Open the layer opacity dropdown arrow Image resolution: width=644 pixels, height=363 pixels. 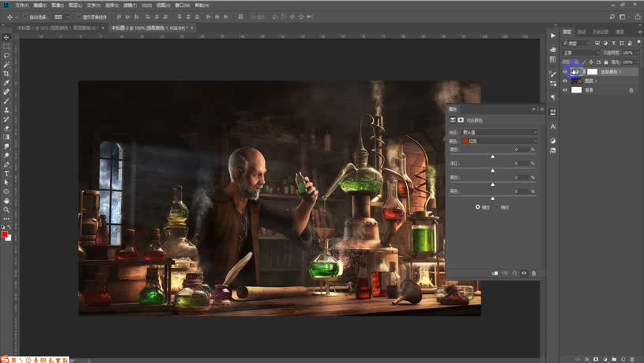pyautogui.click(x=637, y=53)
